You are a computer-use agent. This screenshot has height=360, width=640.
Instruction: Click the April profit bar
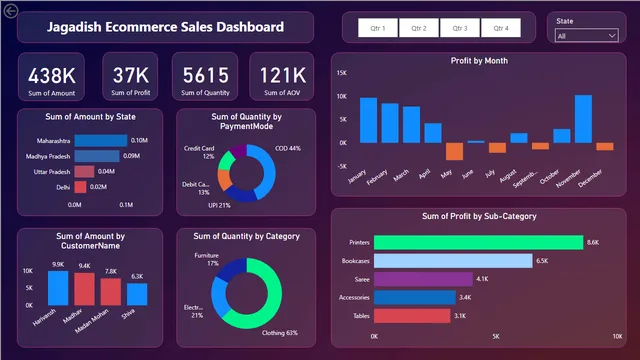click(433, 133)
